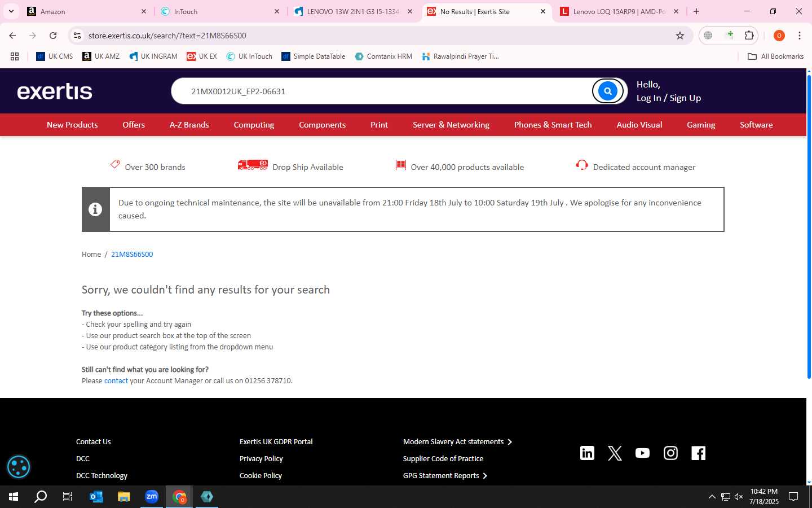Open the New Products menu
The image size is (812, 508).
pyautogui.click(x=72, y=125)
